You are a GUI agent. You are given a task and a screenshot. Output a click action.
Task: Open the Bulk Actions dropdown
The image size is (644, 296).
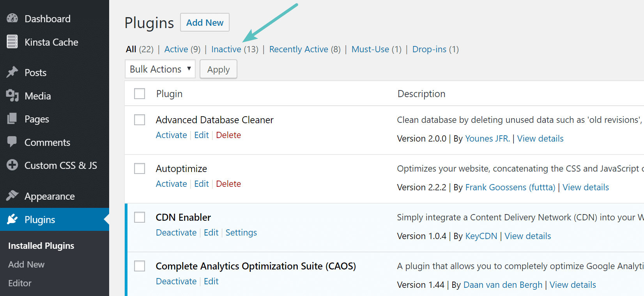160,69
